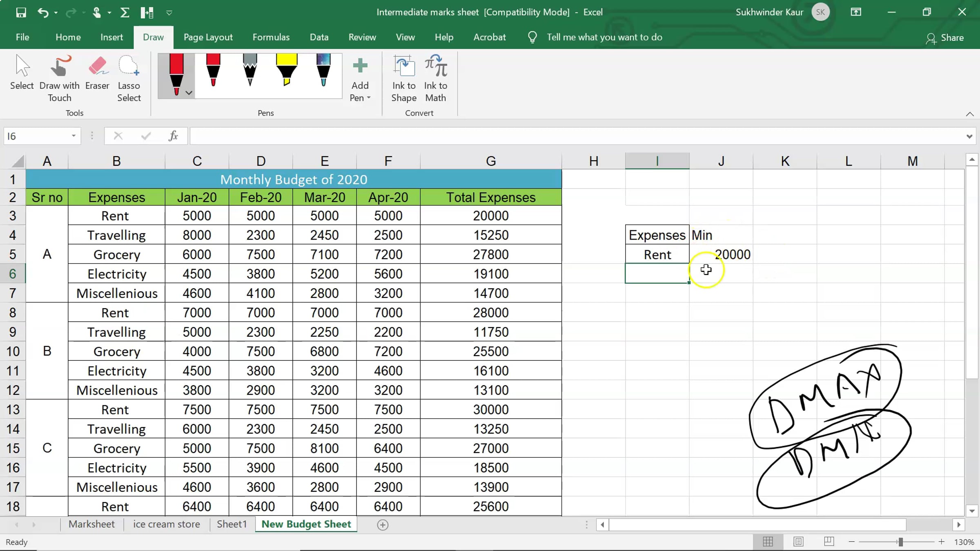Click the Save icon in quick access
Screen dimensions: 980x551
21,12
